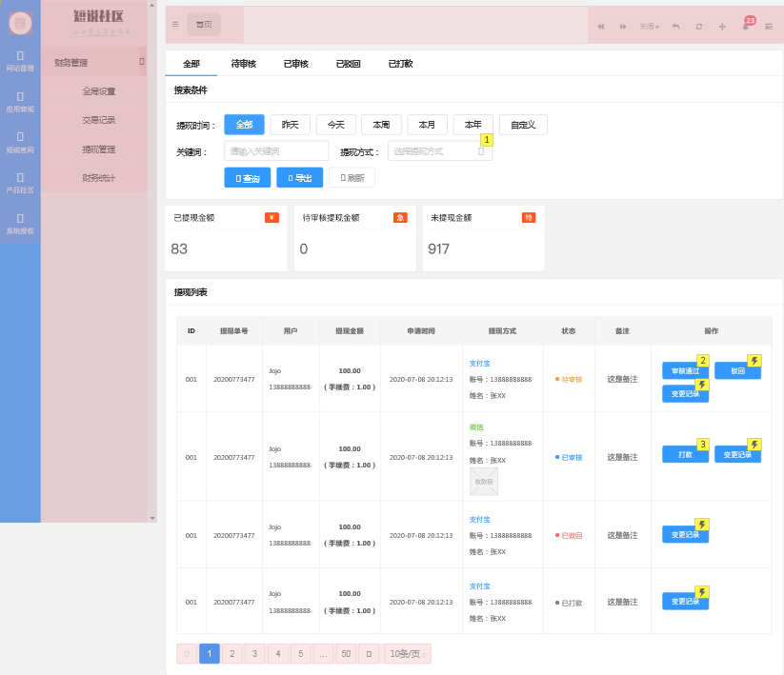784x675 pixels.
Task: Click 驳回 in the 待审核 row
Action: [738, 370]
